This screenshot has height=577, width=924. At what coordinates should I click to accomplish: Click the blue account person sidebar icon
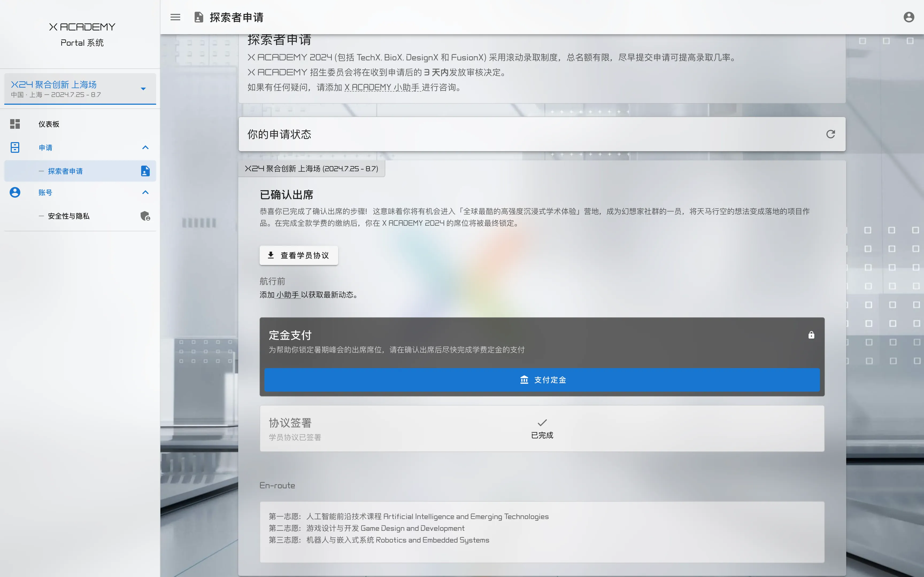coord(15,192)
